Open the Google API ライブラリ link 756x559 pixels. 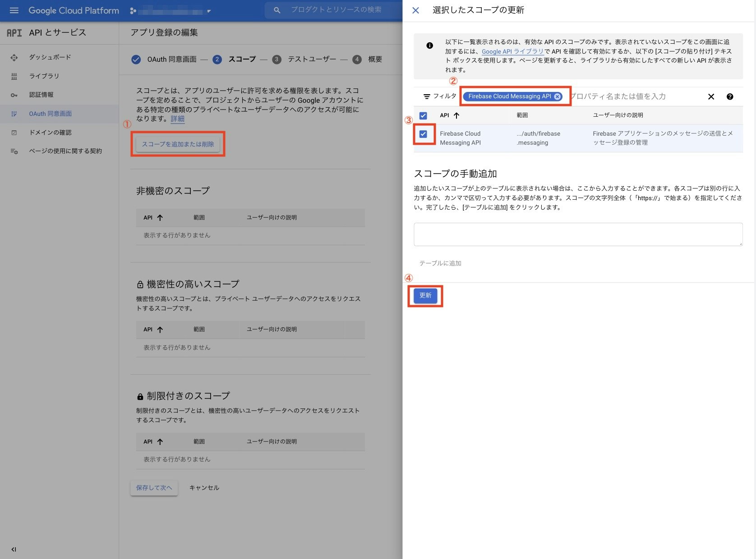pos(512,51)
